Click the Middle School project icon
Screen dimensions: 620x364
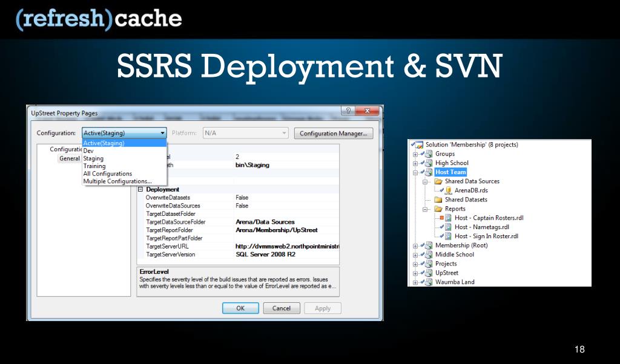tap(429, 255)
